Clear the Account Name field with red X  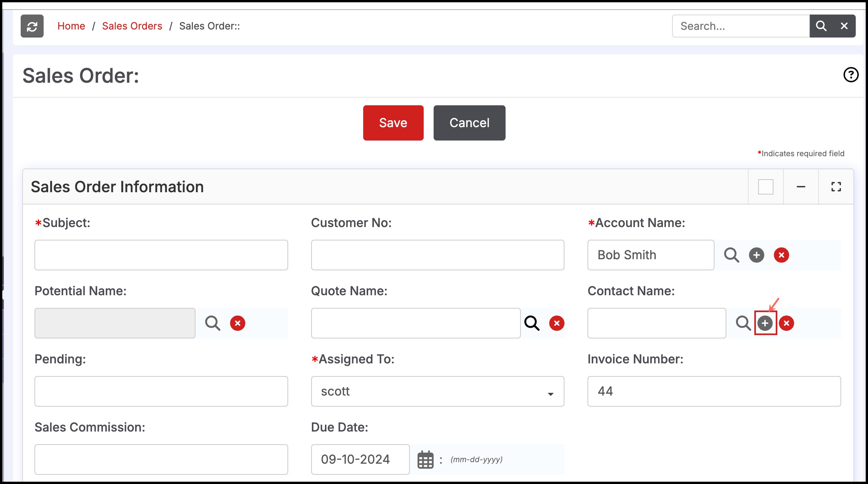click(782, 255)
